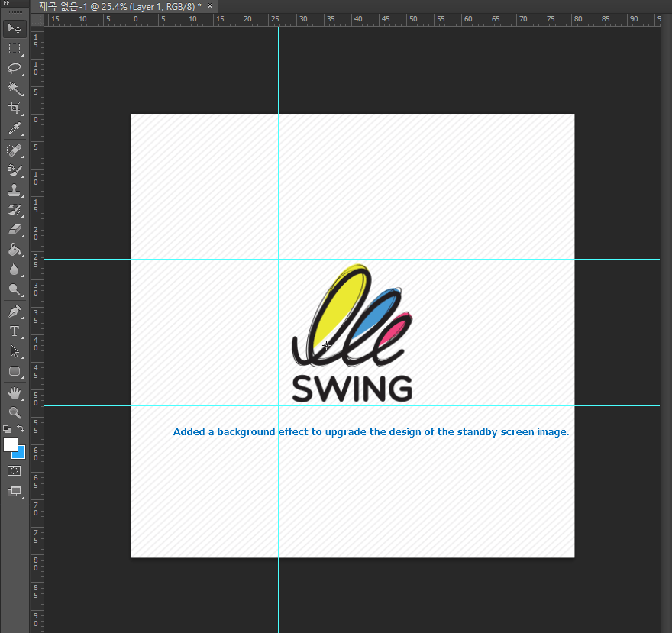Choose the Horizontal Type tool

15,331
